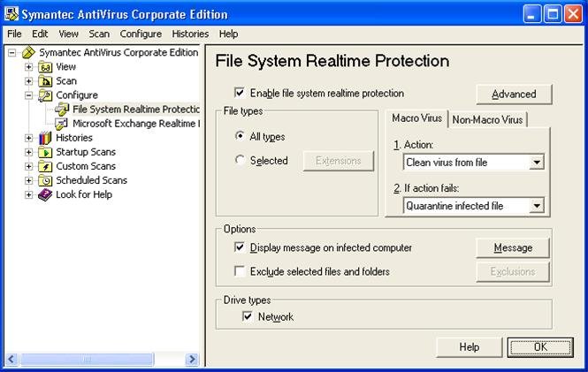588x372 pixels.
Task: Click the Message button
Action: tap(513, 247)
